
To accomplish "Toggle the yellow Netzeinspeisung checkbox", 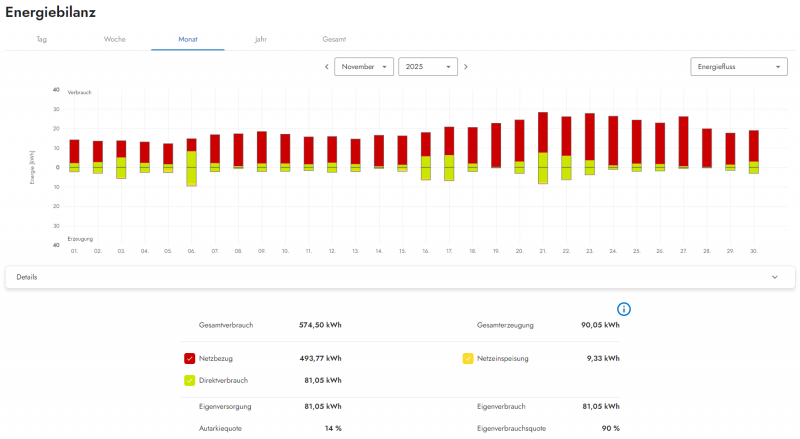I will [468, 358].
